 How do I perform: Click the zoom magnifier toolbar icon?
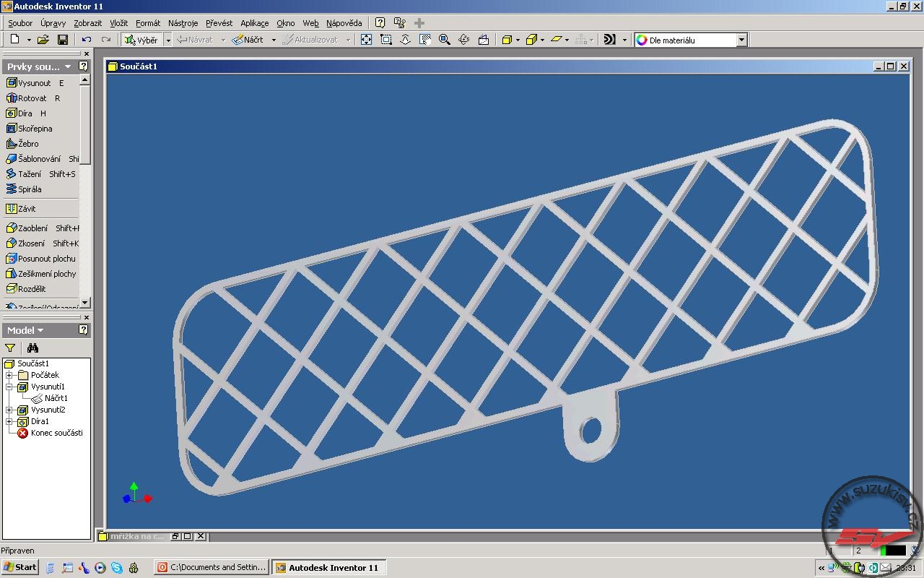tap(445, 40)
